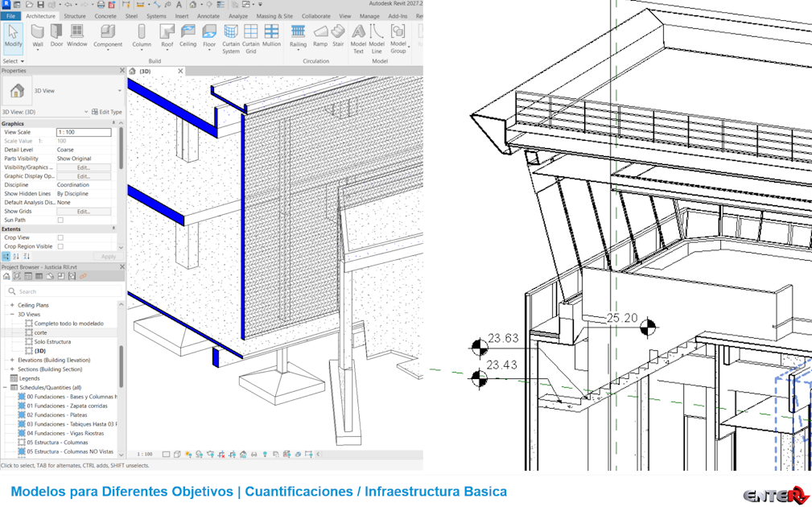Open the Component tool

[108, 35]
